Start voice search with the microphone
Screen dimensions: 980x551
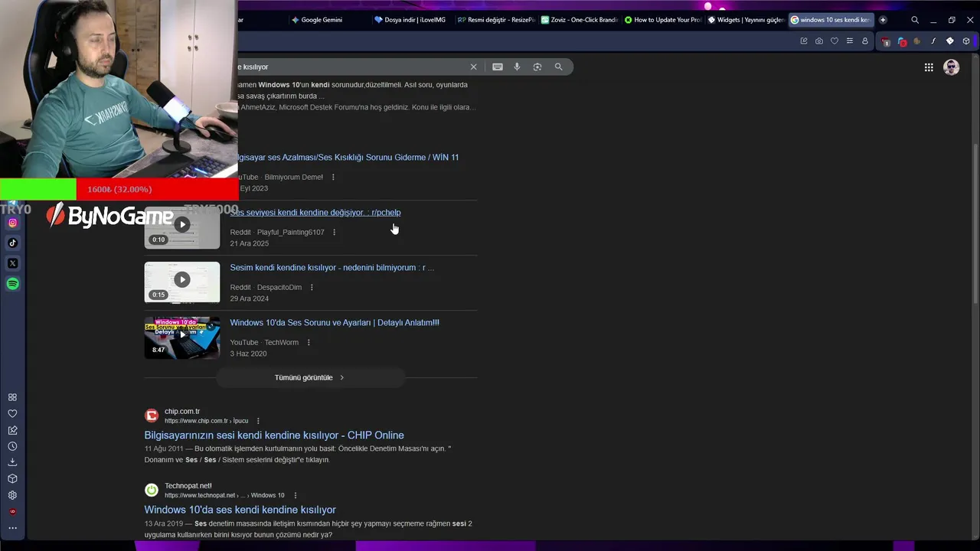tap(517, 67)
